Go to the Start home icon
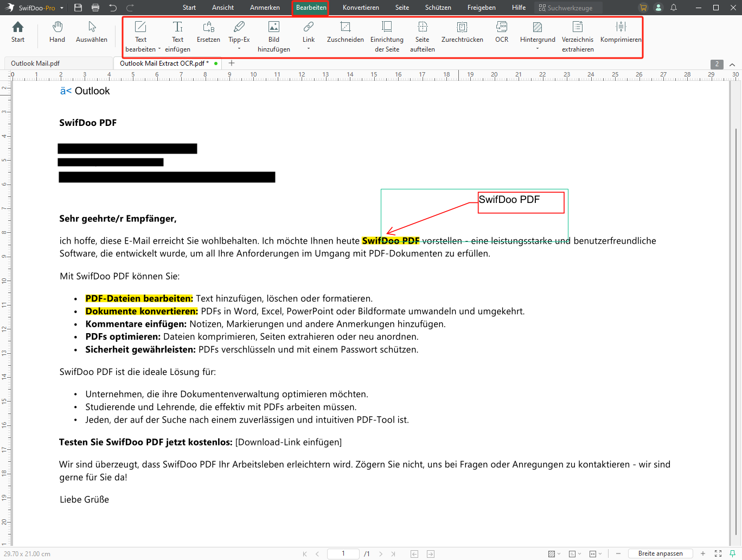Image resolution: width=742 pixels, height=560 pixels. tap(18, 32)
